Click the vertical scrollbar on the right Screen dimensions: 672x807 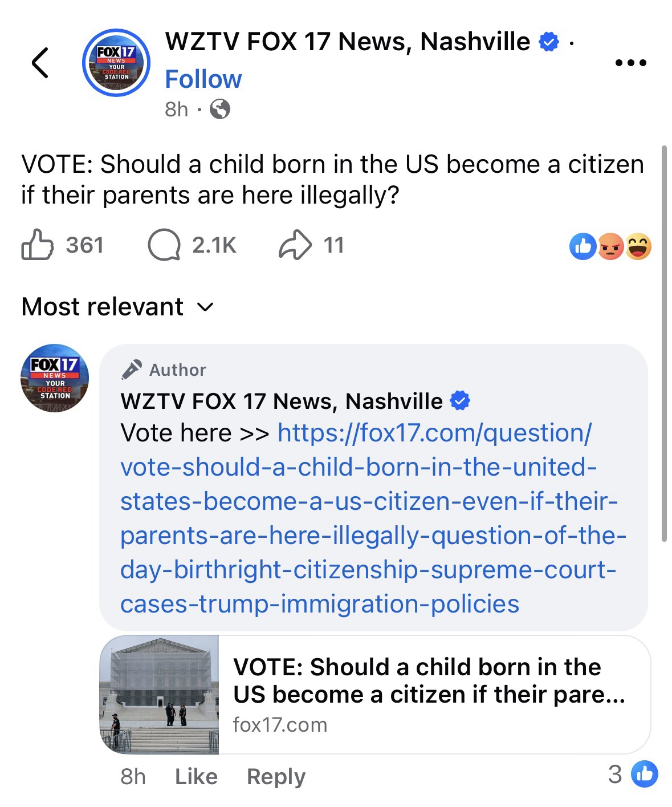pos(663,342)
